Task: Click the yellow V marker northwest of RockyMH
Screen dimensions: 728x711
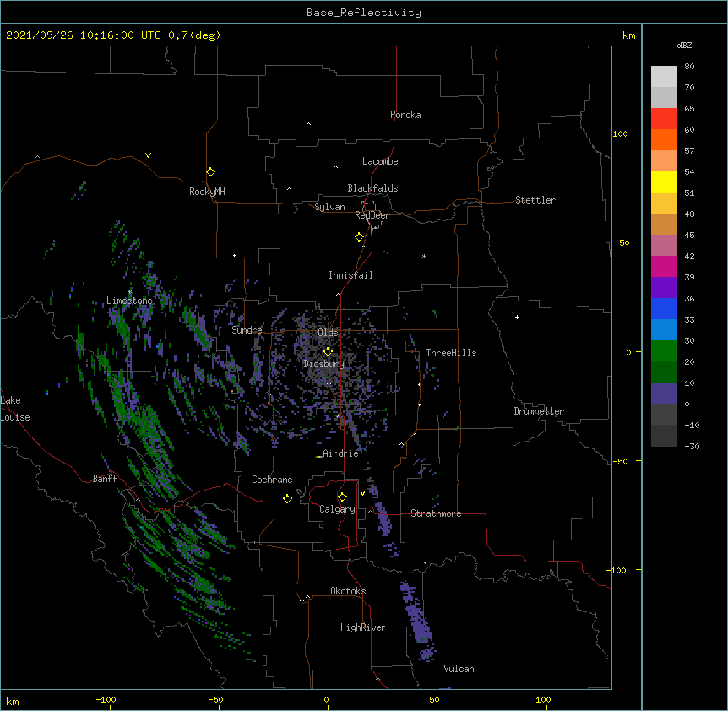Action: coord(148,155)
